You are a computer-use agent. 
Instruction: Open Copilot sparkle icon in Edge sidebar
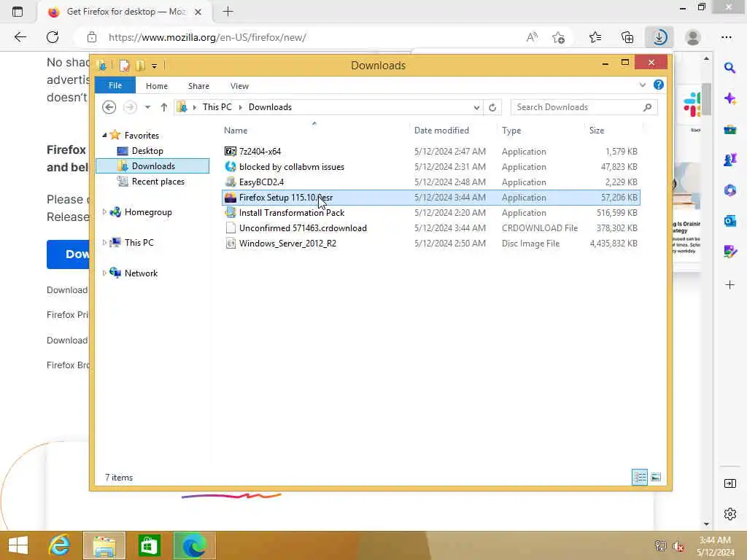tap(729, 98)
